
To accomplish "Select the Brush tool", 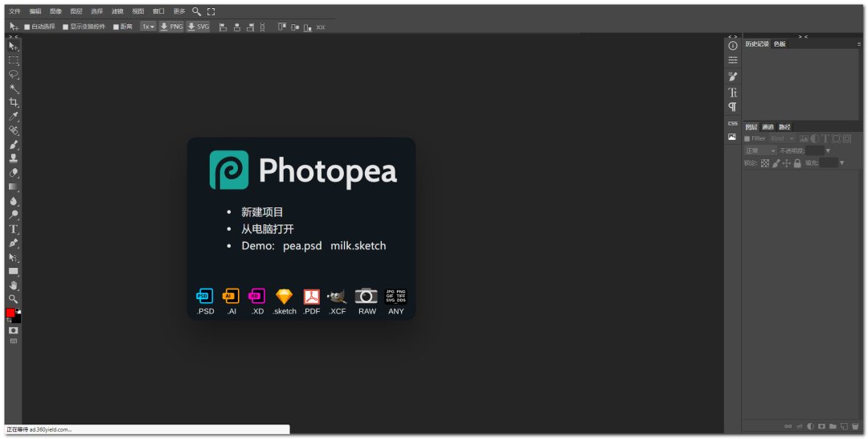I will (x=14, y=145).
